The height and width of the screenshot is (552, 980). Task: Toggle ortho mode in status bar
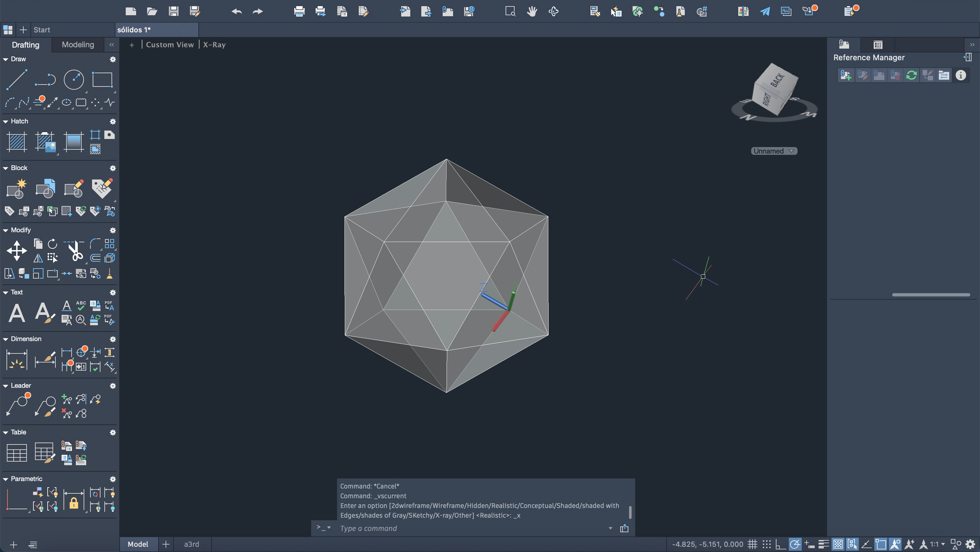(x=780, y=545)
